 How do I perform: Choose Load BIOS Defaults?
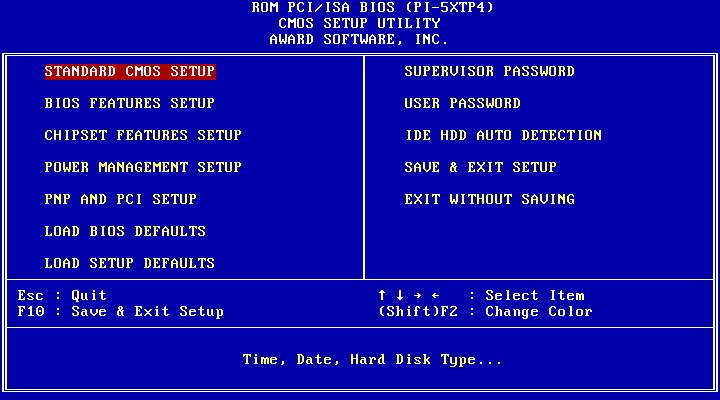tap(125, 231)
